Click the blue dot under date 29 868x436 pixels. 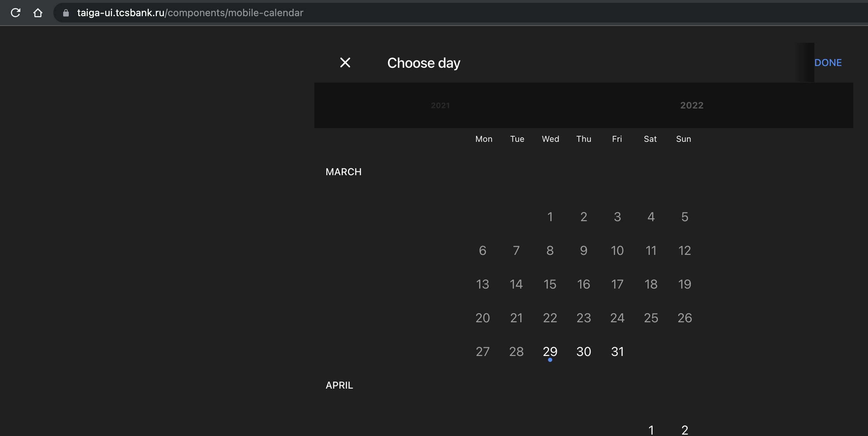click(x=551, y=360)
